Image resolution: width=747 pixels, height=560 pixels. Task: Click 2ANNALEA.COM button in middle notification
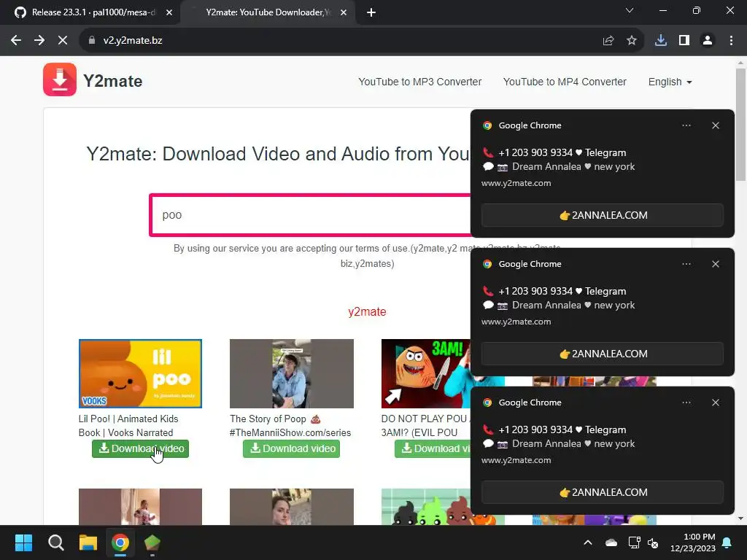[602, 354]
